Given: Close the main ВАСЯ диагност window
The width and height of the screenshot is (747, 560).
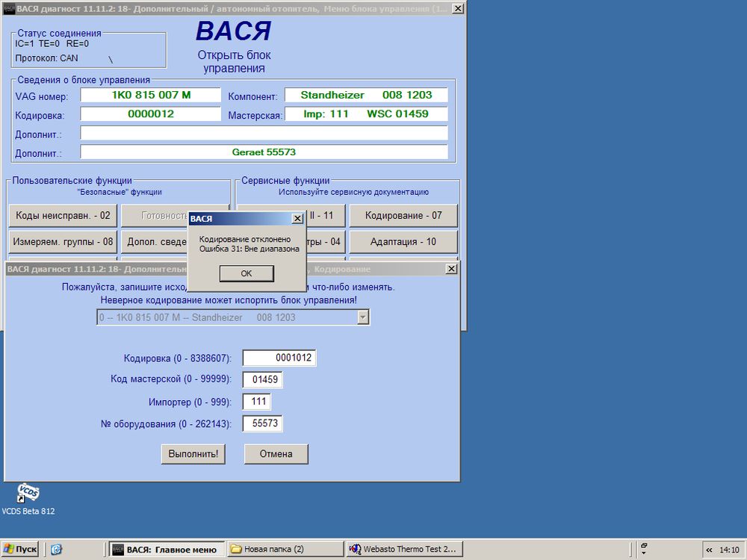Looking at the screenshot, I should pos(457,8).
